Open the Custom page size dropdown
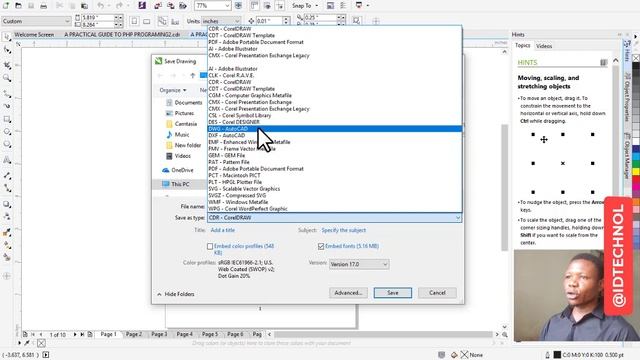640x360 pixels. [67, 21]
